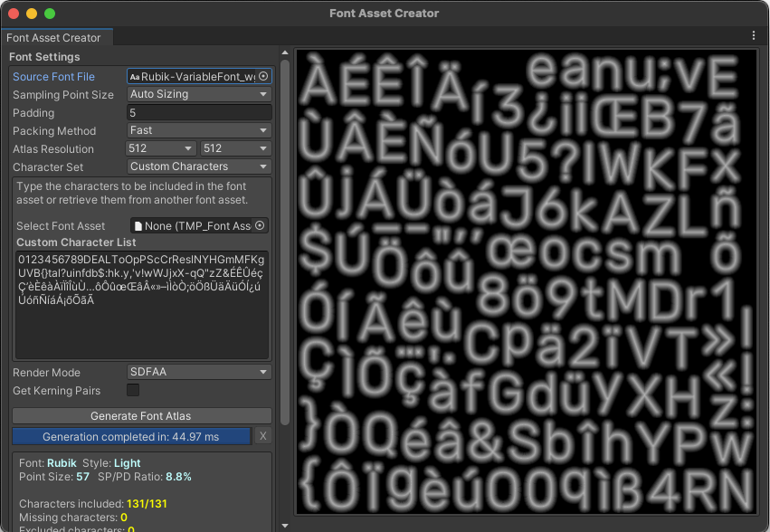Open the Sampling Point Size dropdown
Image resolution: width=770 pixels, height=532 pixels.
[x=199, y=94]
